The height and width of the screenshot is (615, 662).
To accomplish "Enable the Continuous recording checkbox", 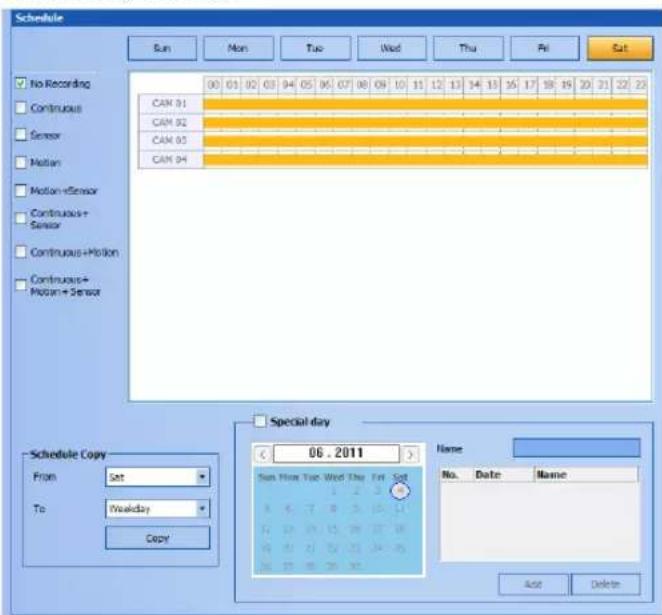I will pyautogui.click(x=21, y=108).
